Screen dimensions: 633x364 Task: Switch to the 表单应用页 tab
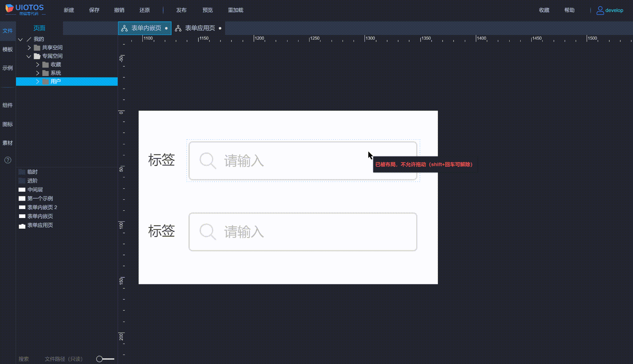pyautogui.click(x=199, y=28)
